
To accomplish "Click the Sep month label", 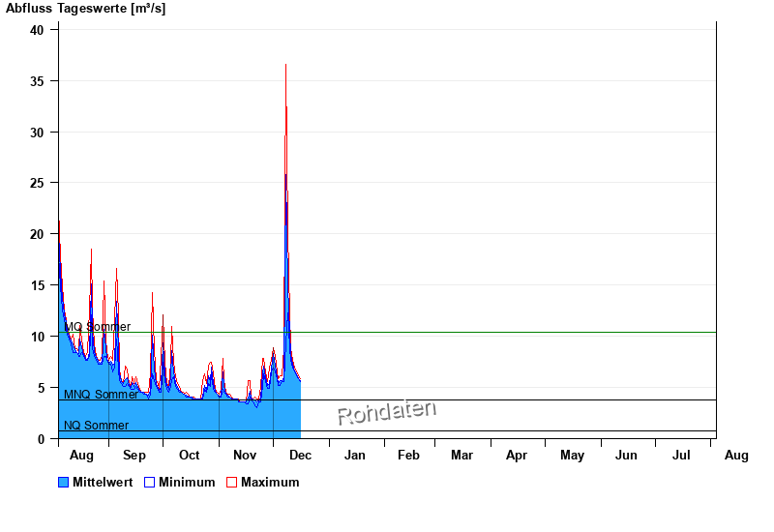I will (x=134, y=455).
